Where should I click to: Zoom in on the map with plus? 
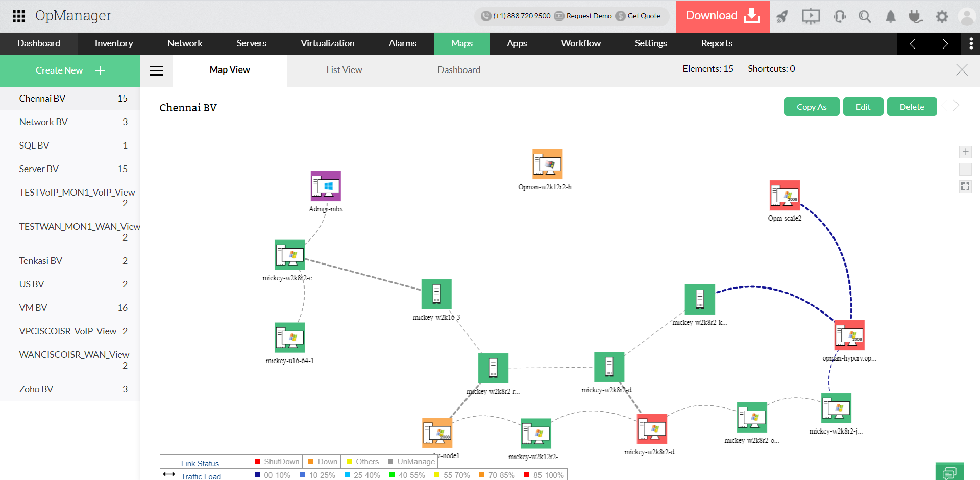point(965,152)
